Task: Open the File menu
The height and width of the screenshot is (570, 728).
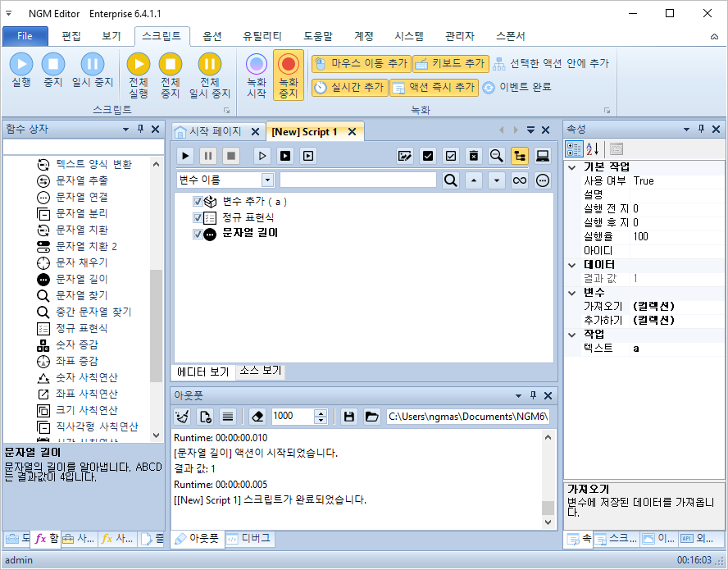Action: pos(25,36)
